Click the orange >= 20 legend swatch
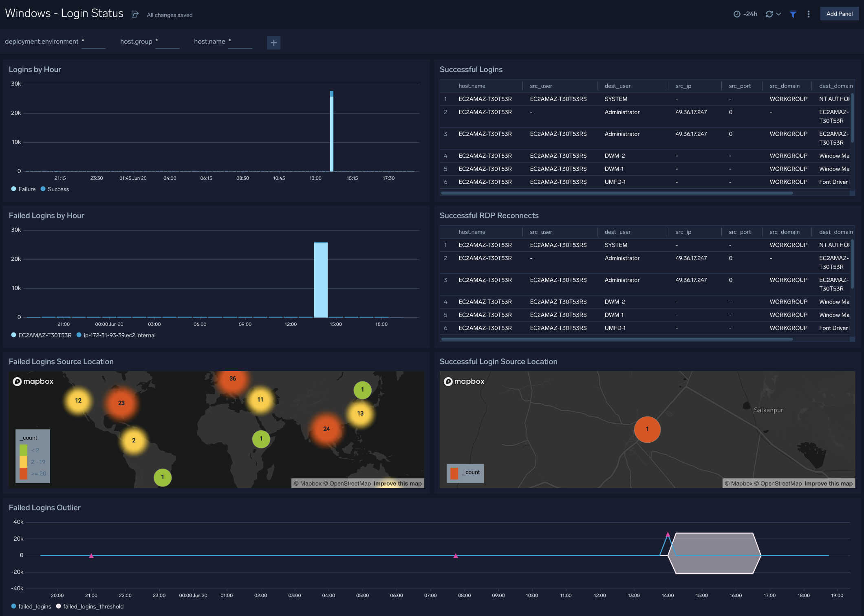Screen dimensions: 864x616 coord(24,473)
